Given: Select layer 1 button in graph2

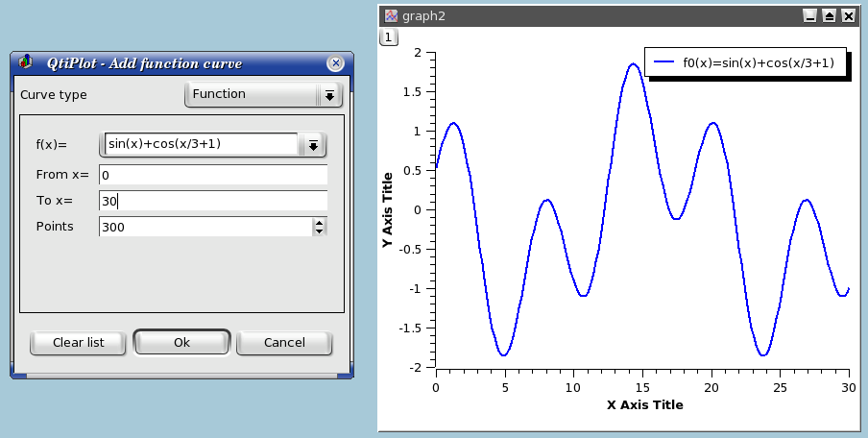Looking at the screenshot, I should [x=388, y=36].
